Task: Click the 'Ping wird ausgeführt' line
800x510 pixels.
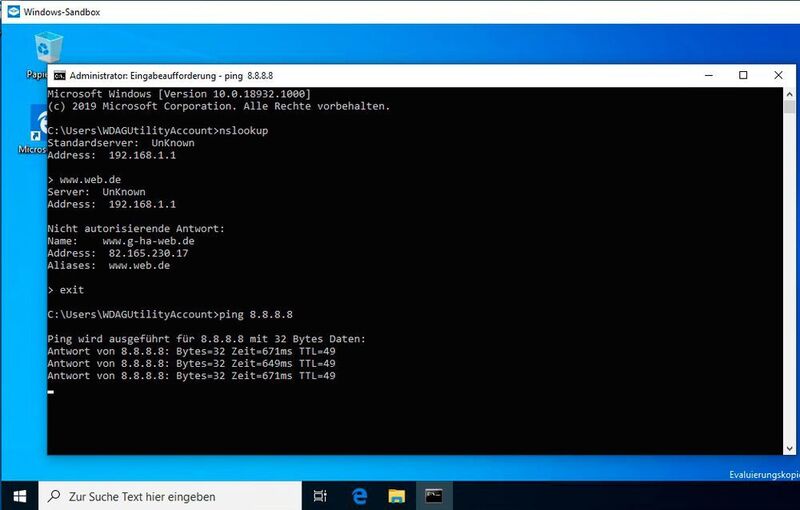Action: click(207, 339)
